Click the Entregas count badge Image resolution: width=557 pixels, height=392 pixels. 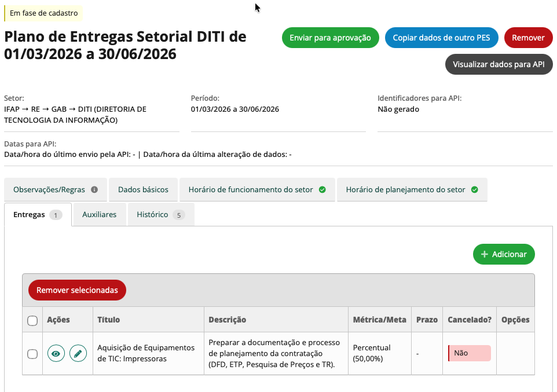coord(56,215)
